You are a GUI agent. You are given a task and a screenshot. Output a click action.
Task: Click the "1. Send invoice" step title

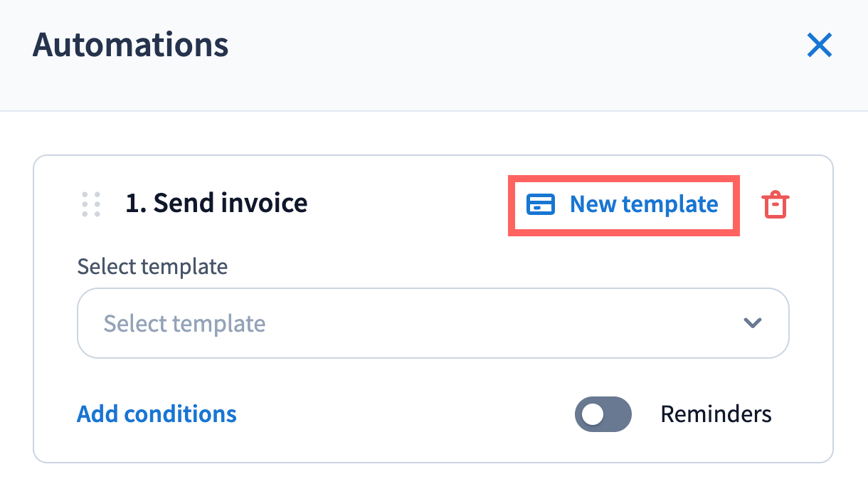point(216,204)
